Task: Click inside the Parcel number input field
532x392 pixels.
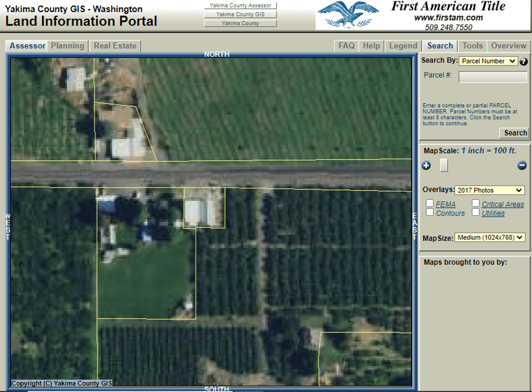Action: coord(492,77)
